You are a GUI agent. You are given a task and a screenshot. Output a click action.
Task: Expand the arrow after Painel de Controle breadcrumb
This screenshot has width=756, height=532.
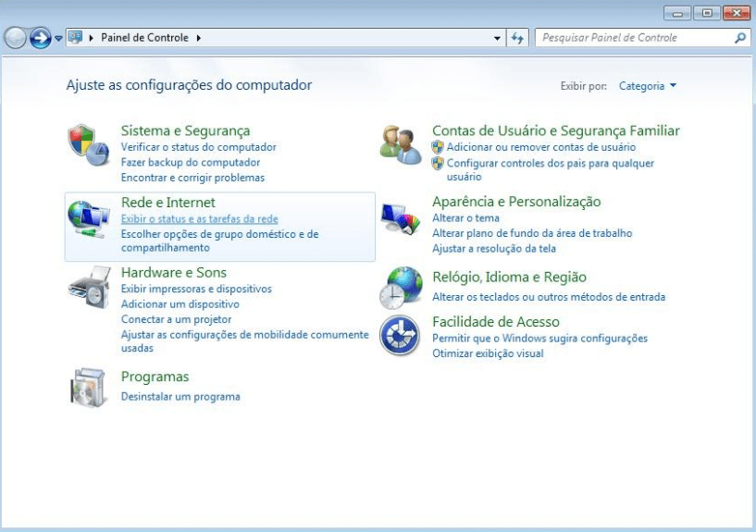pos(199,38)
